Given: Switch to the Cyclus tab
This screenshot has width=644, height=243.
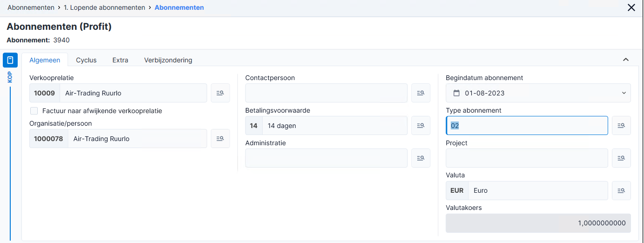Looking at the screenshot, I should click(86, 60).
